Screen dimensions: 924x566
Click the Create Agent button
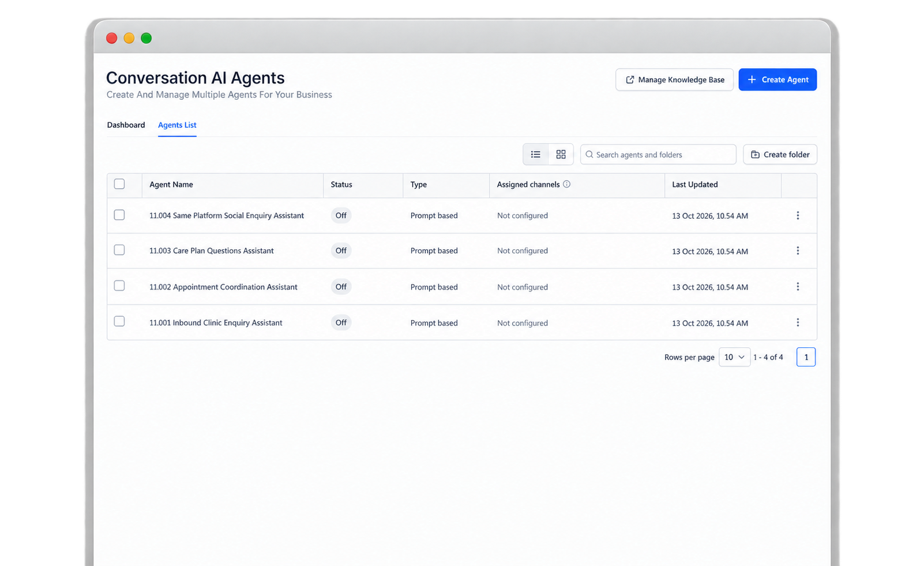click(x=777, y=80)
